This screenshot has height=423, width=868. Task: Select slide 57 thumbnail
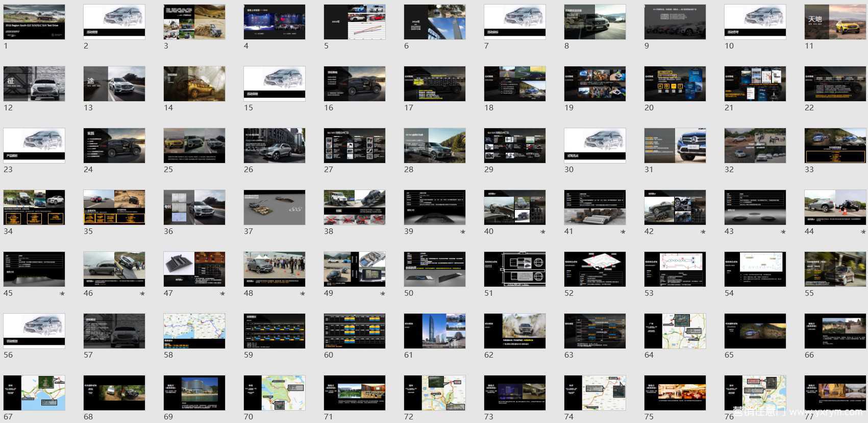(114, 331)
